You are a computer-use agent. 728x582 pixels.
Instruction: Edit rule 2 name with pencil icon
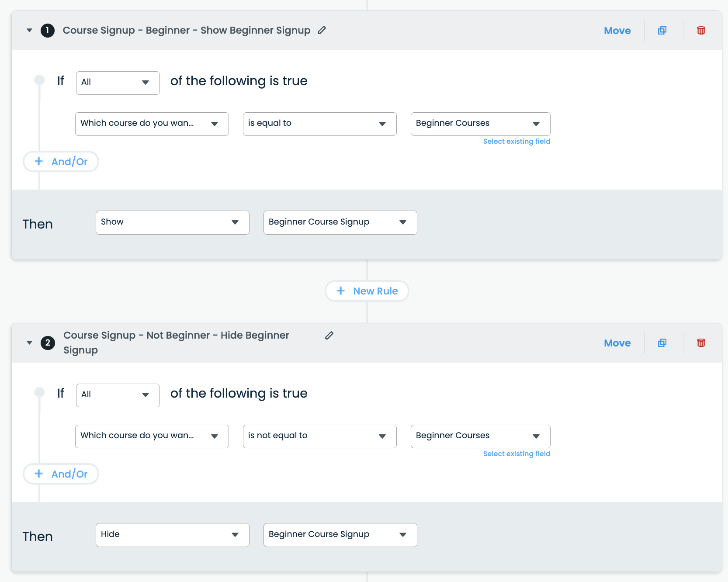coord(329,336)
